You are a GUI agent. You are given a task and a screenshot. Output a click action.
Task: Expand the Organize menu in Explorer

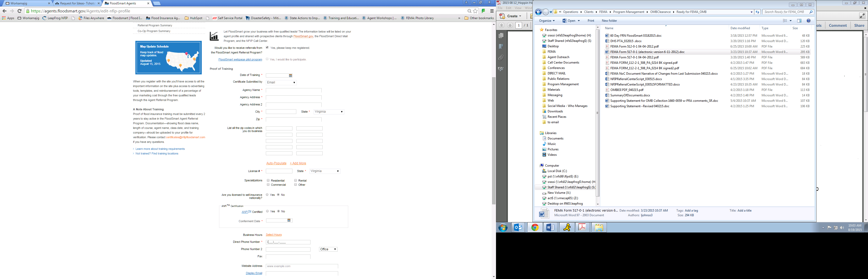[x=547, y=21]
